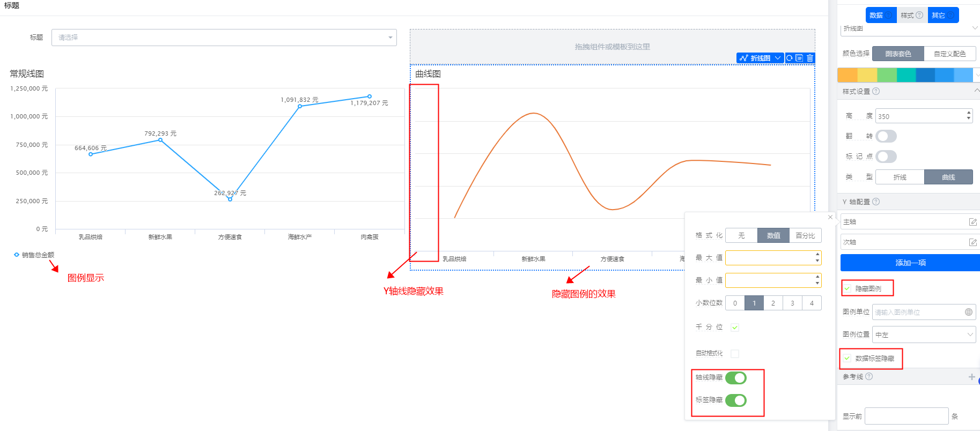Image resolution: width=980 pixels, height=431 pixels.
Task: Click help icon beside 样式设置
Action: tap(876, 91)
